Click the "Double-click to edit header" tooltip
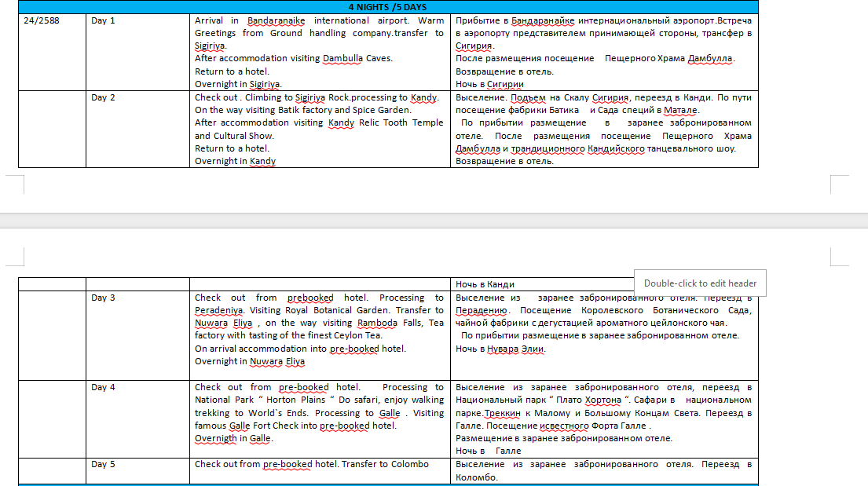This screenshot has height=486, width=868. [x=700, y=283]
